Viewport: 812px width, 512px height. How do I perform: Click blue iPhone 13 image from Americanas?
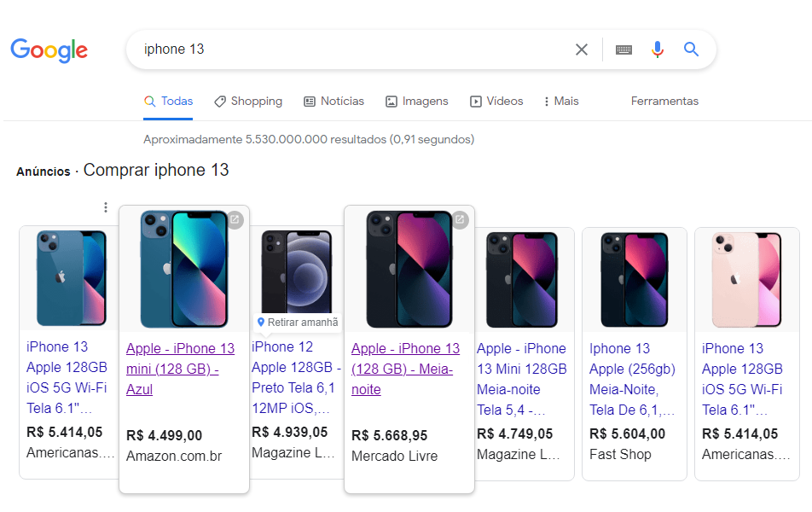[71, 278]
